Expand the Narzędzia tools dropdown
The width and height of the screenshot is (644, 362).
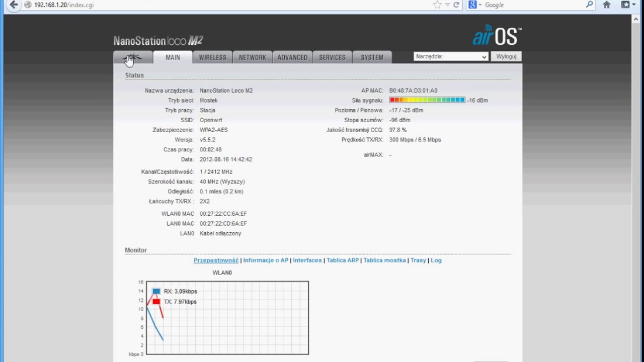pos(451,57)
